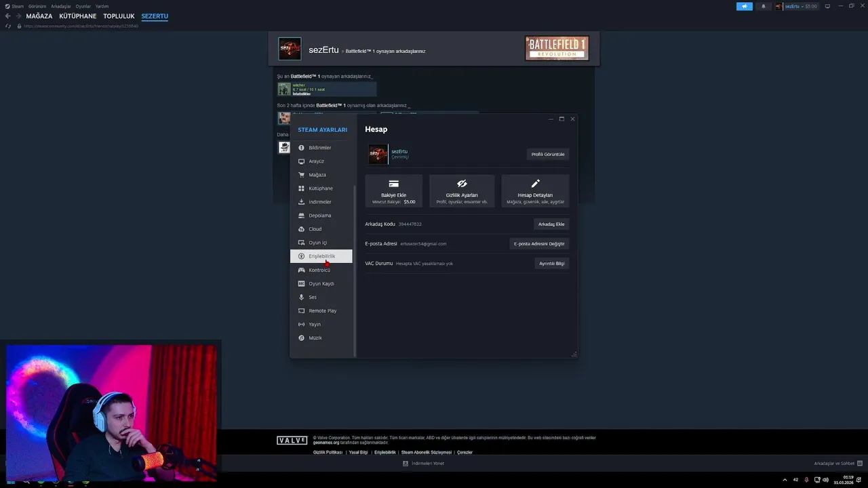Screen dimensions: 868x488
Task: Click the Çerezler footer link
Action: coord(465,452)
